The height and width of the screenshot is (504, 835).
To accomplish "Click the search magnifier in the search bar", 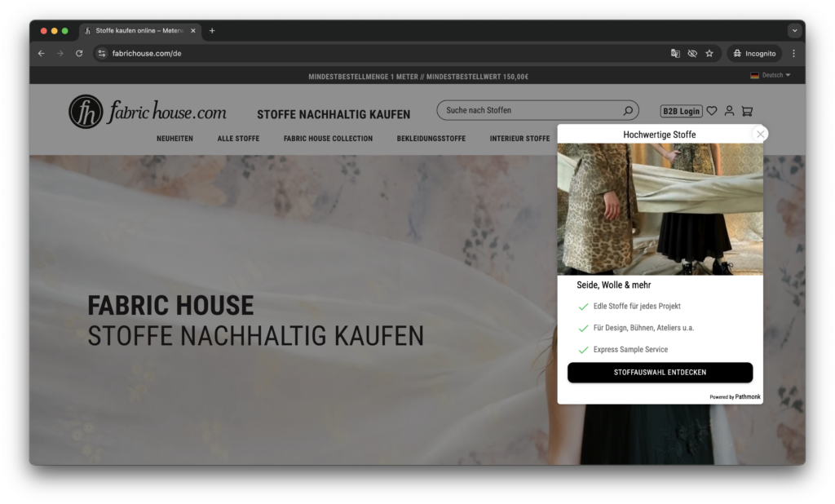I will (626, 110).
